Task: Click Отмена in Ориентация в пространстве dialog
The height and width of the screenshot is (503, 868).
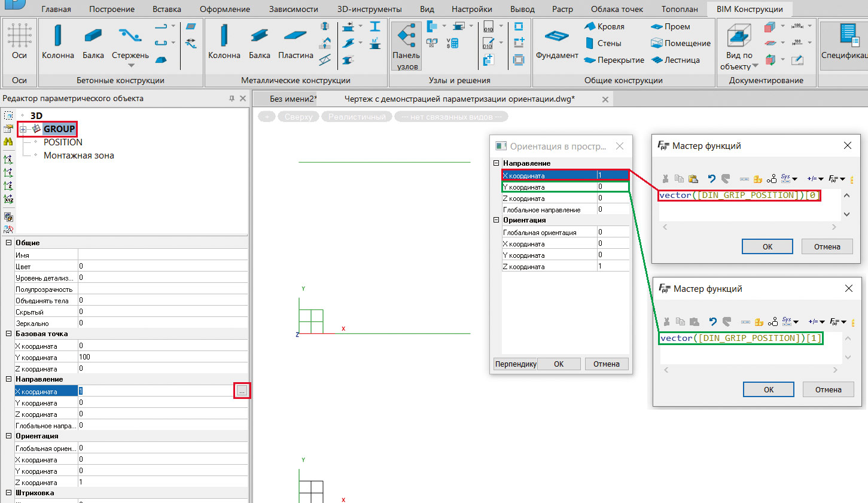Action: pyautogui.click(x=607, y=364)
